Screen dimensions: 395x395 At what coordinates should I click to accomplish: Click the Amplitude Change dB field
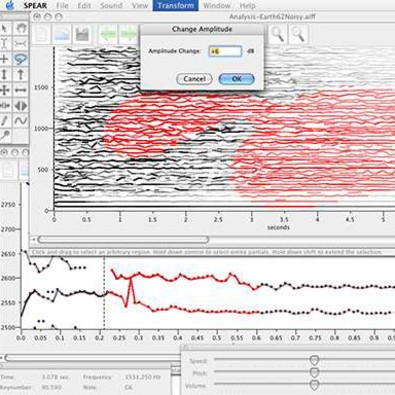coord(225,51)
